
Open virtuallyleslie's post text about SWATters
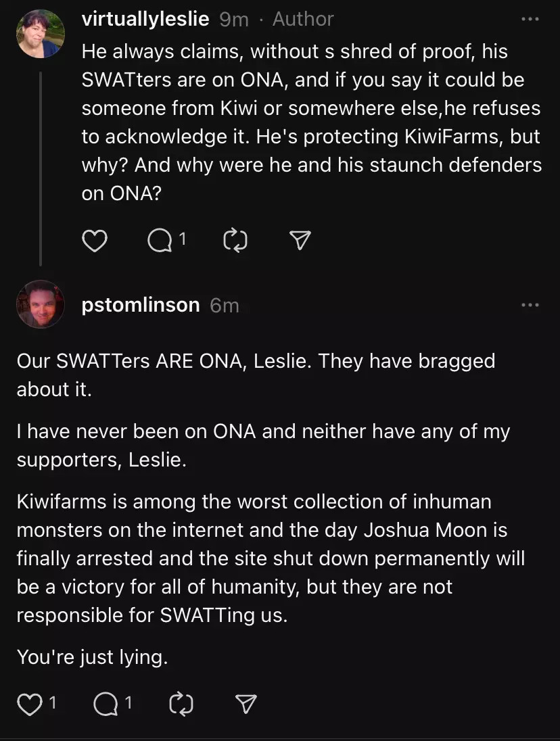[x=311, y=122]
